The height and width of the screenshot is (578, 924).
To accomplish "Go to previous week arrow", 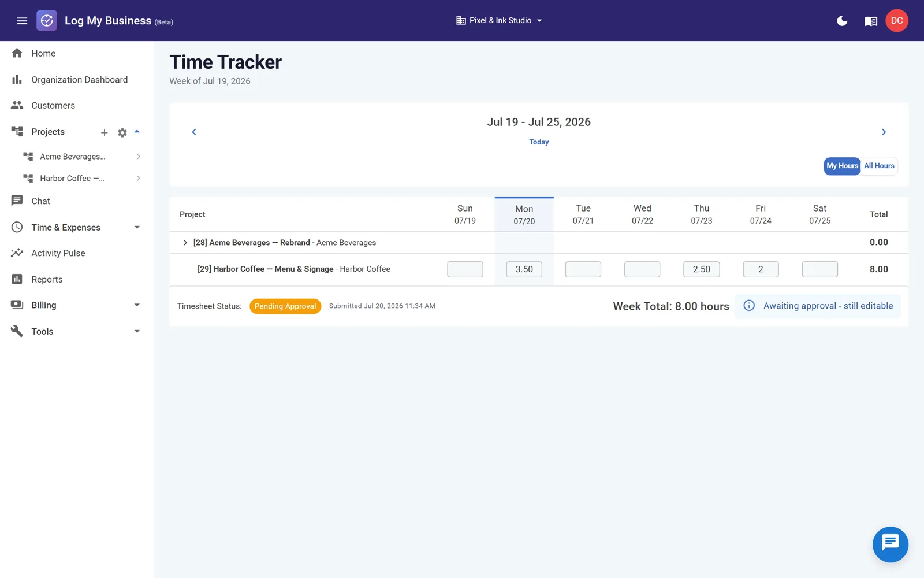I will [x=194, y=132].
